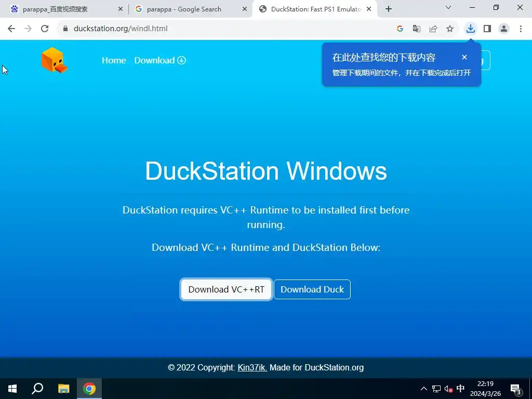This screenshot has width=532, height=399.
Task: Reload the DuckStation page
Action: (x=45, y=29)
